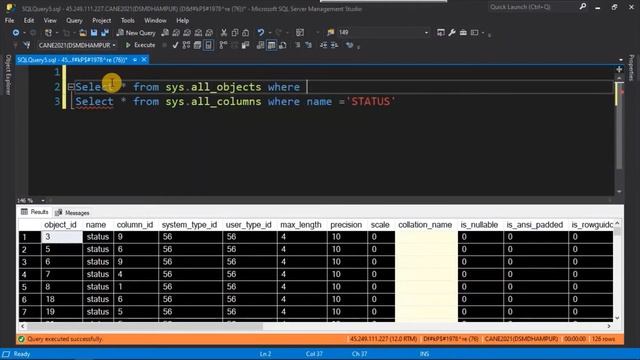Save the query with the Save icon
Screen dimensions: 640x360
coord(94,33)
